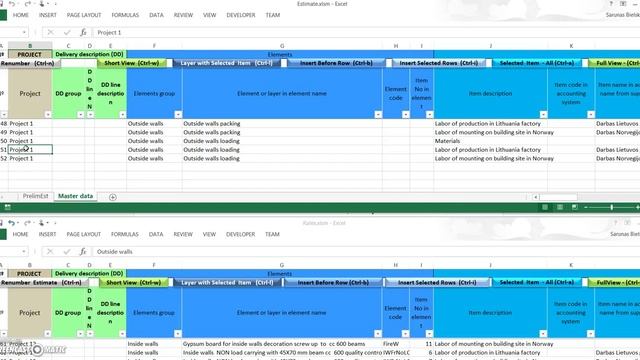Click 'Materials' cell in row 50
Screen dimensions: 640x360
pyautogui.click(x=490, y=141)
